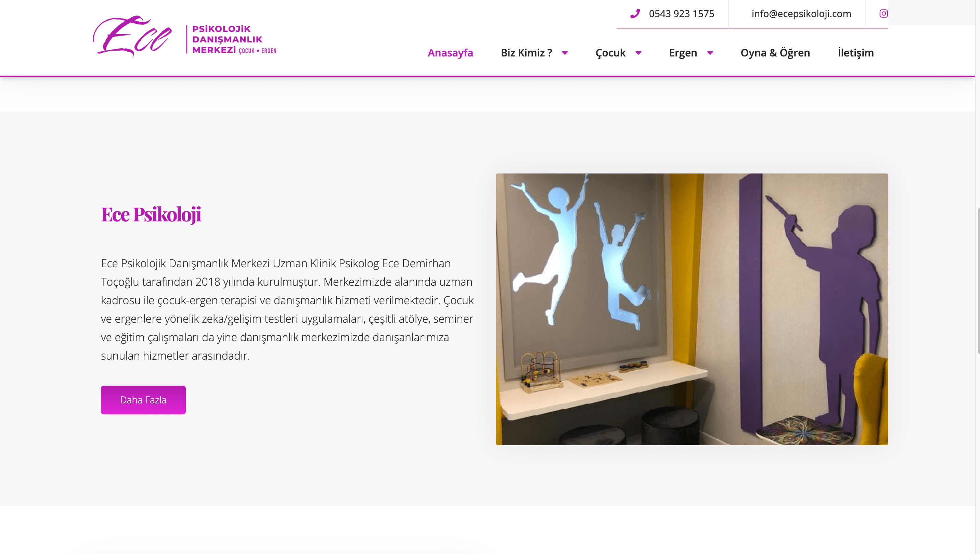Call the 0543 923 1575 phone link
Screen dimensions: 980x554
(x=681, y=14)
